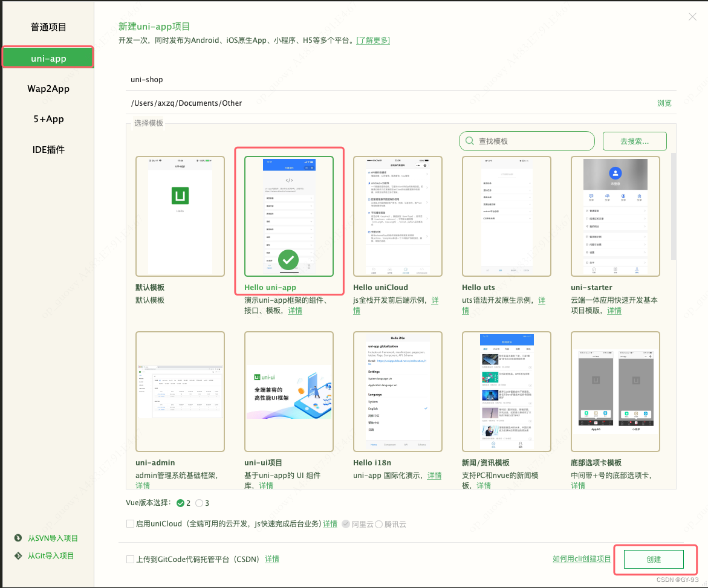Select the uni-ui项目 template thumbnail
This screenshot has height=588, width=708.
point(289,391)
